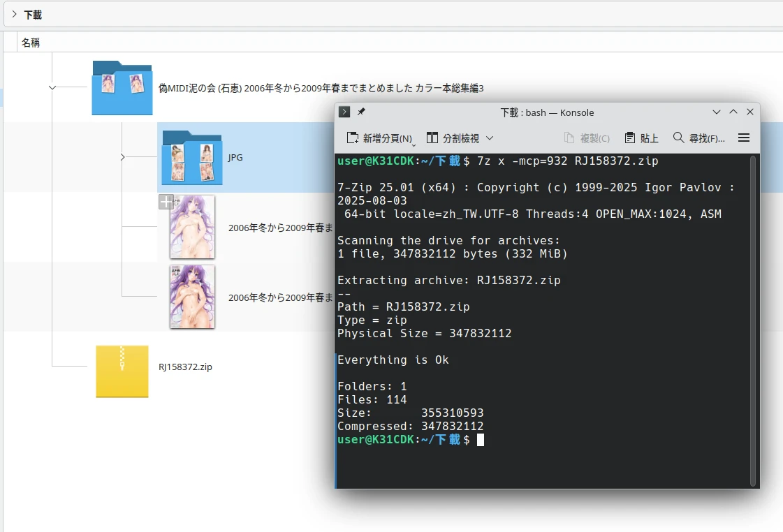Click the 下載 breadcrumb location
783x532 pixels.
[33, 15]
